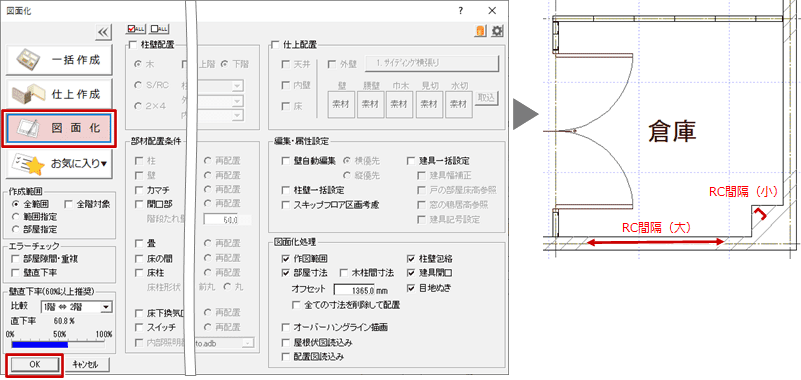Click the check ALL icon
Image resolution: width=801 pixels, height=380 pixels.
(x=136, y=29)
